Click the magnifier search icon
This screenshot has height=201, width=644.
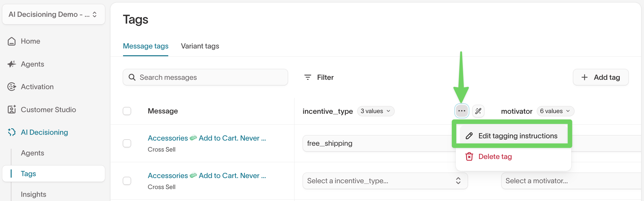pyautogui.click(x=132, y=77)
